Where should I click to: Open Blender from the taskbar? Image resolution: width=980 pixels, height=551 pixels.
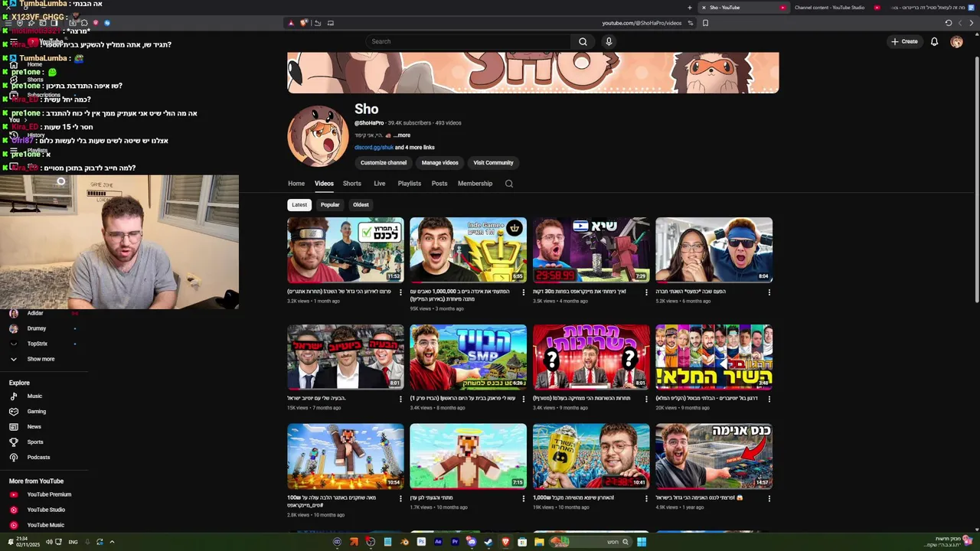coord(404,542)
